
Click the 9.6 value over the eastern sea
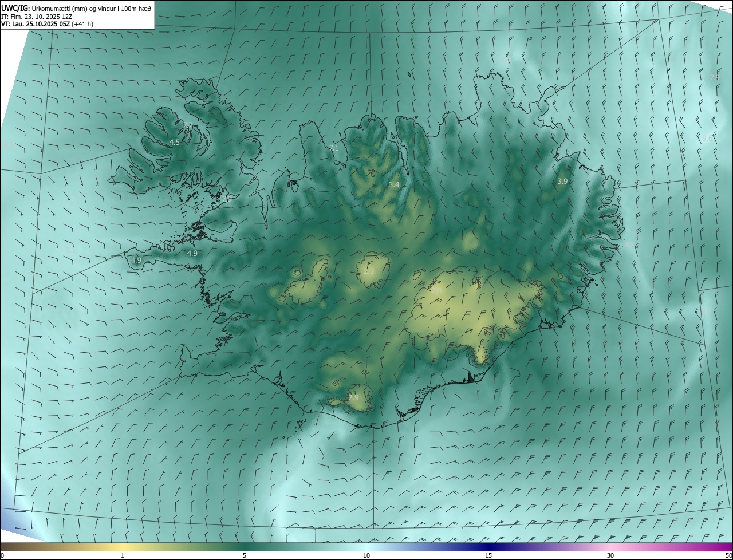click(x=707, y=139)
